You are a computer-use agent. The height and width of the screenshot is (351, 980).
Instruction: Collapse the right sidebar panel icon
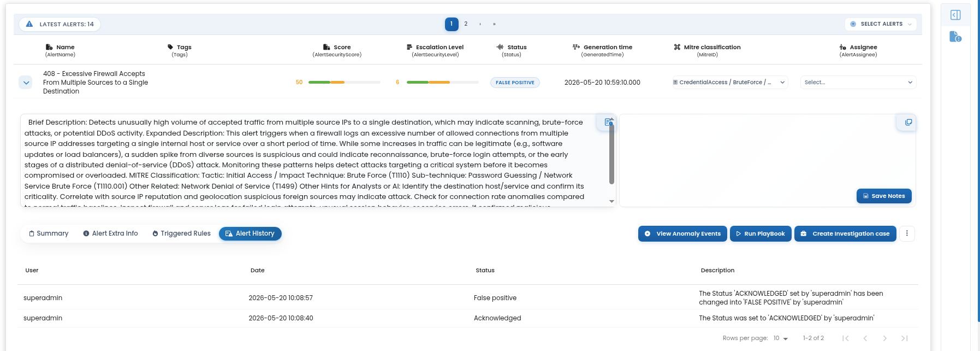click(955, 15)
